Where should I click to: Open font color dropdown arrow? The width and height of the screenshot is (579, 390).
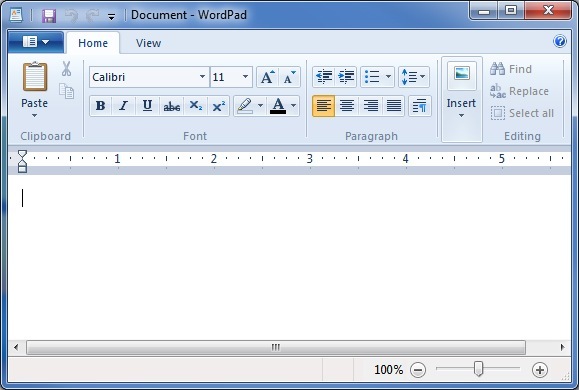[294, 106]
